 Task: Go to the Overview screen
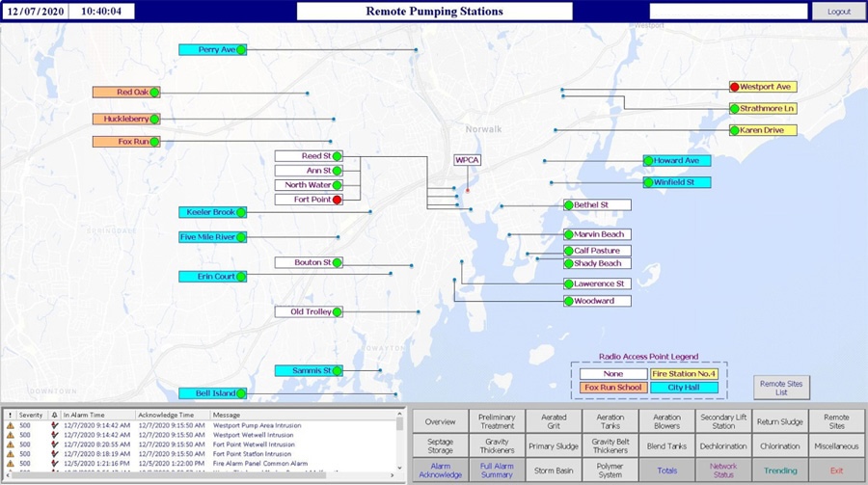(x=440, y=422)
